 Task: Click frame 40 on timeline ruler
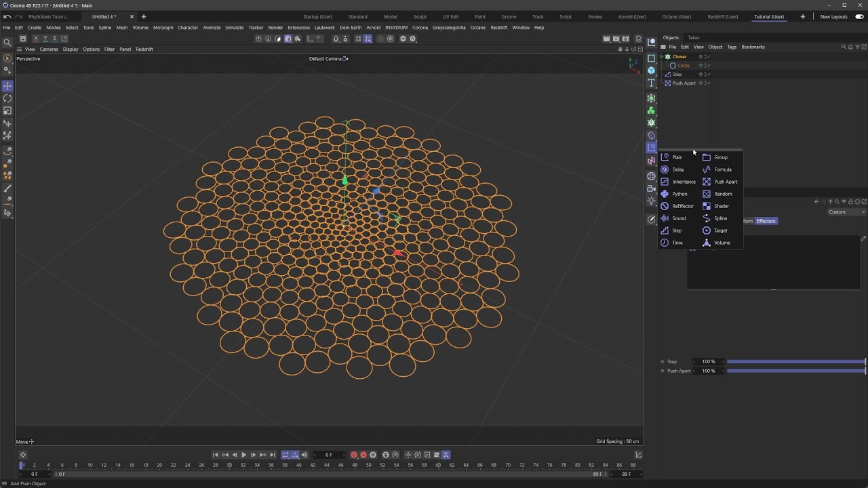pos(298,465)
